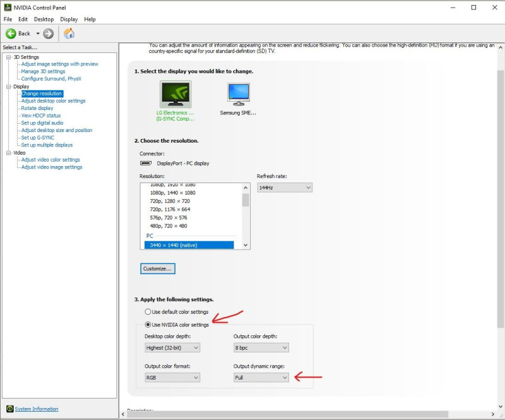Image resolution: width=505 pixels, height=420 pixels.
Task: Open the Refresh rate 144Hz dropdown
Action: pyautogui.click(x=285, y=188)
